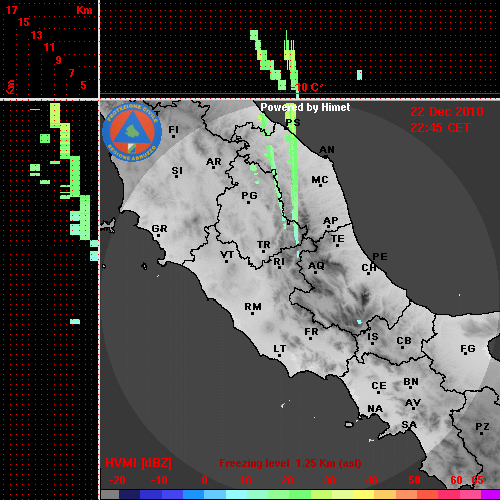Click the Freezing level 1.25 Km label
Viewport: 500px width, 500px height.
pyautogui.click(x=290, y=463)
